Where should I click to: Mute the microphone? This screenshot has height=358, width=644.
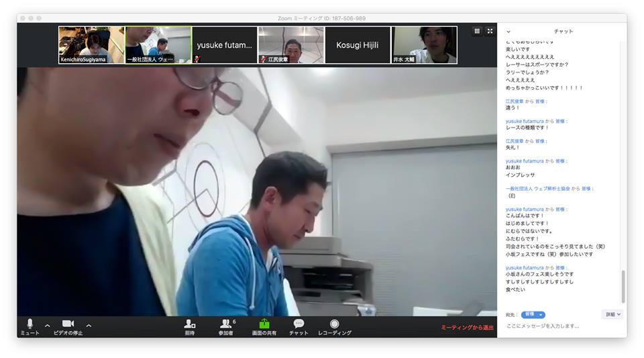pos(30,326)
